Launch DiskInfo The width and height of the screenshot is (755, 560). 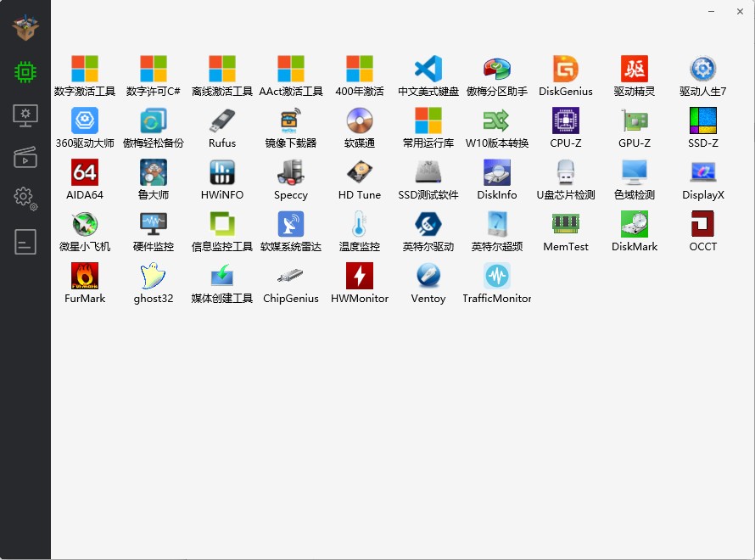[x=497, y=180]
